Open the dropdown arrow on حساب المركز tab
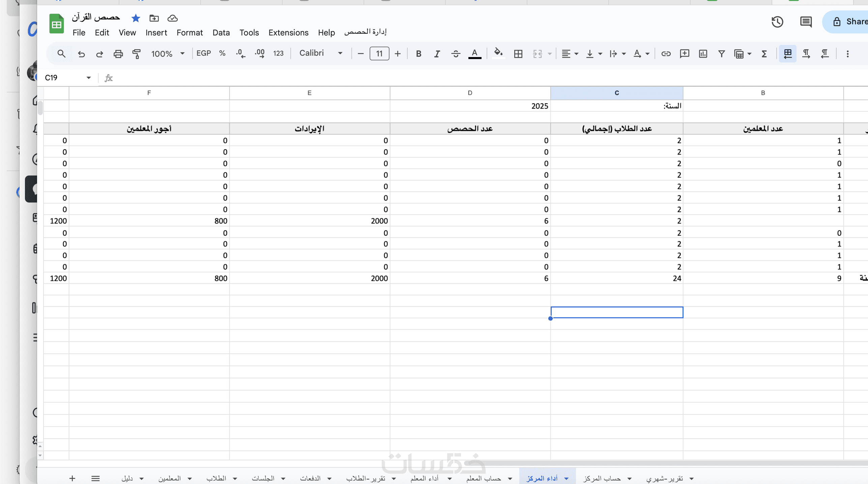Screen dimensions: 868x484 pos(629,479)
